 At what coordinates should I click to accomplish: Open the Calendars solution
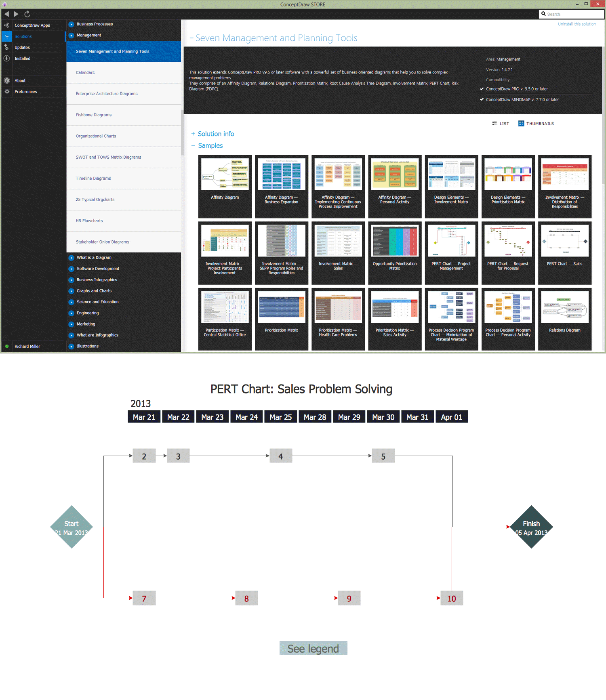(x=124, y=73)
